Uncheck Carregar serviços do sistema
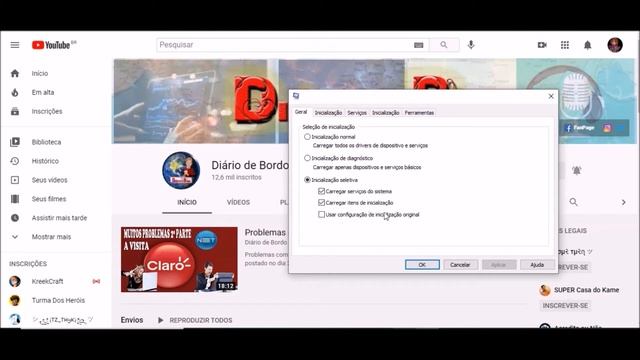 click(x=322, y=191)
